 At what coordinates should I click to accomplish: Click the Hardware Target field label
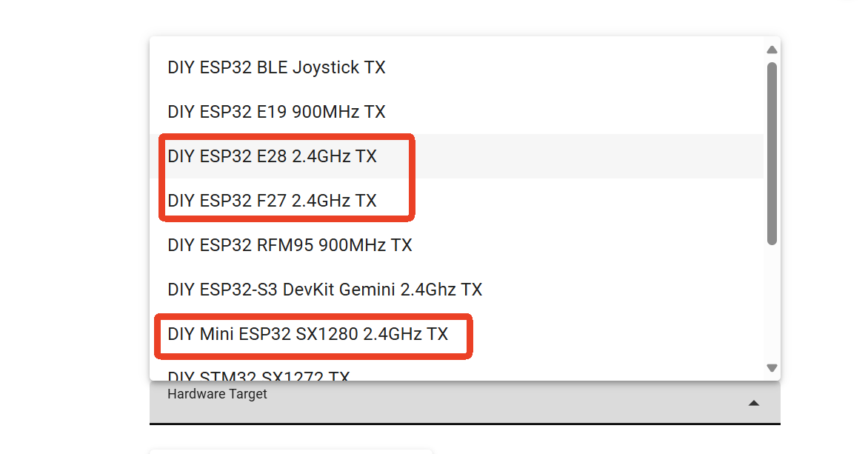pos(217,394)
